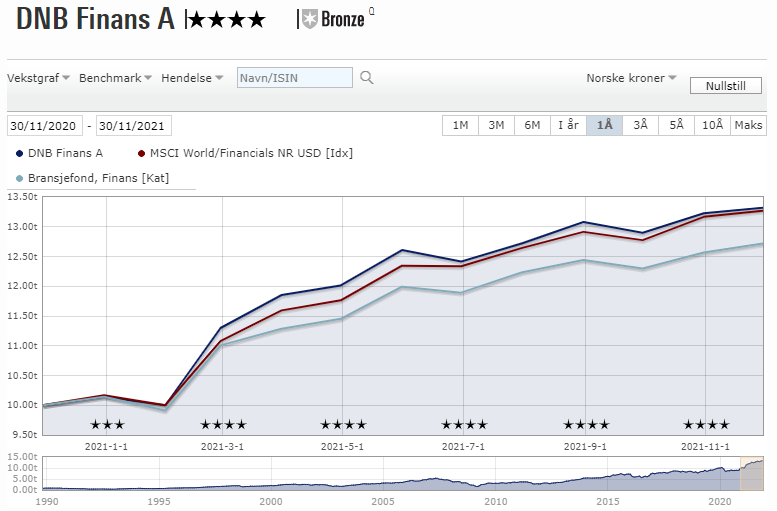
Task: Click the 2005 label in overview timeline
Action: click(383, 502)
